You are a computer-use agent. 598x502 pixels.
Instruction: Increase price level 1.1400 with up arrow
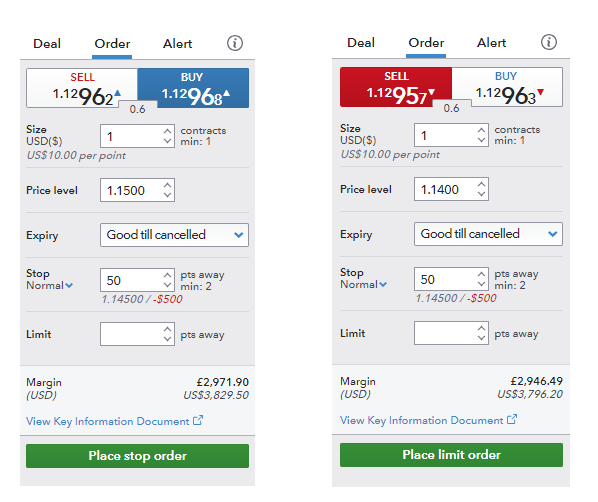(481, 184)
